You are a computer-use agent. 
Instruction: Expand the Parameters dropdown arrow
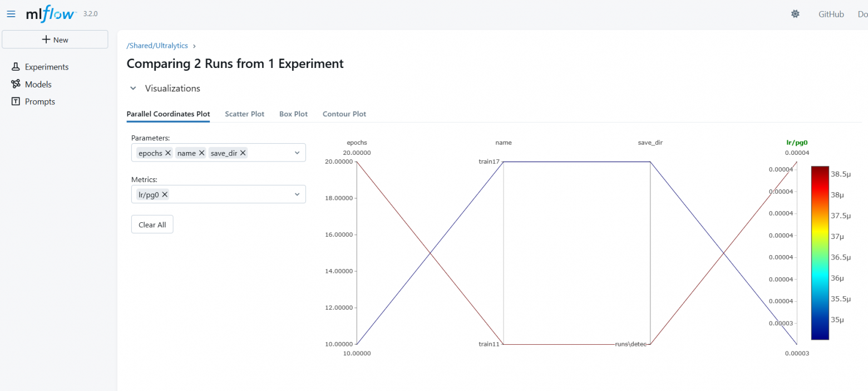tap(297, 153)
